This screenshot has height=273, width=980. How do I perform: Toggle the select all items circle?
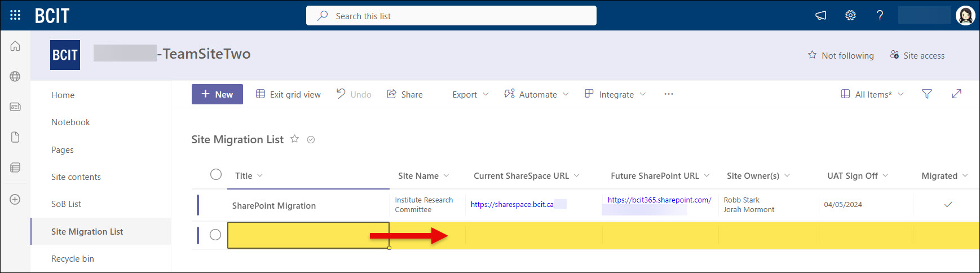tap(216, 174)
